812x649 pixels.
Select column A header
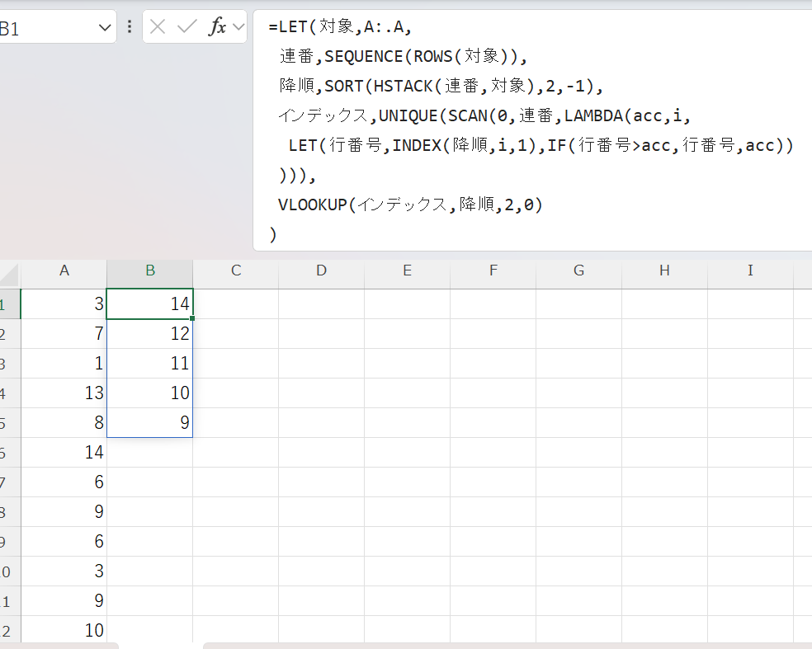click(x=64, y=270)
